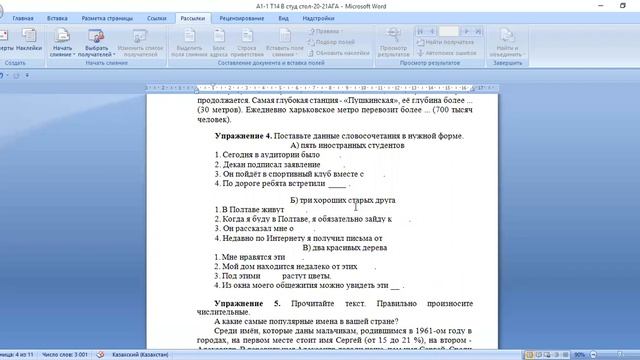This screenshot has width=640, height=360.
Task: Click Обновить наклейки
Action: (338, 53)
